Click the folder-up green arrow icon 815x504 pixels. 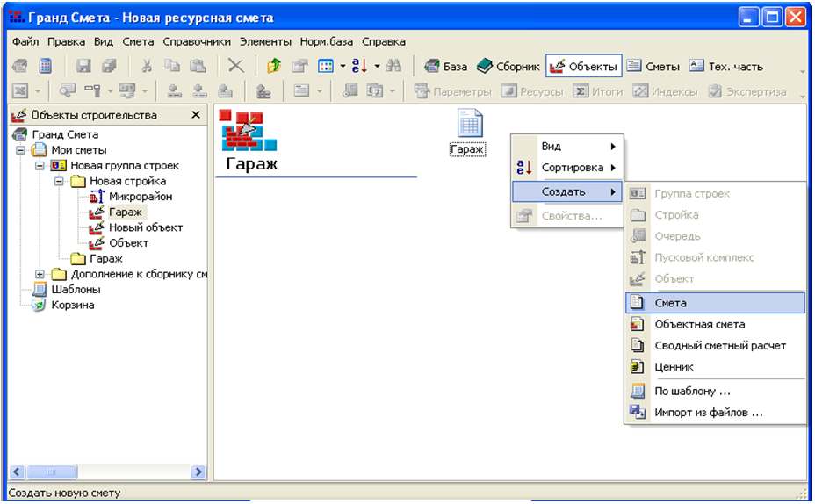pos(274,66)
